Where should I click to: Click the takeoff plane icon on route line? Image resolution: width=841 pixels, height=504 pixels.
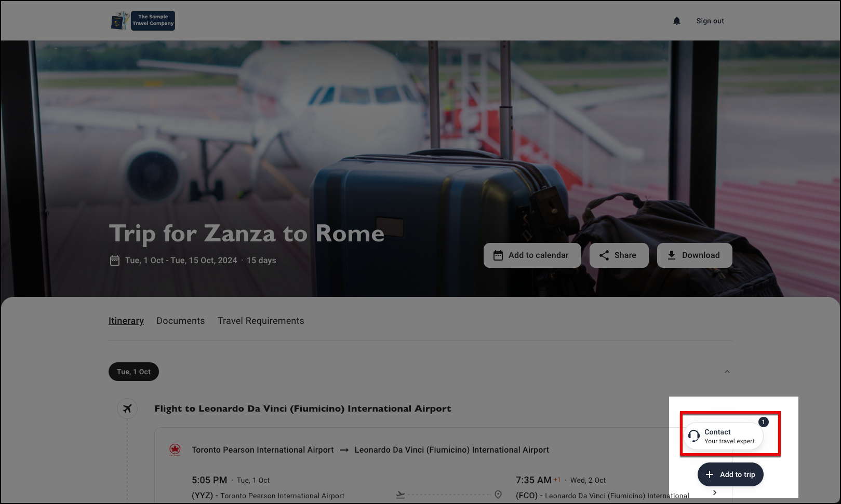click(x=401, y=495)
